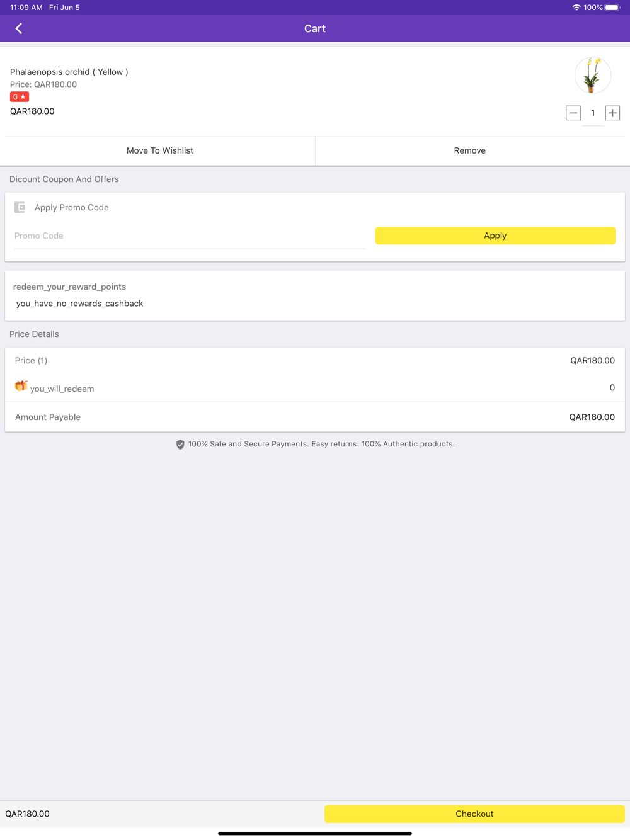Increase orchid quantity with plus button
Screen dimensions: 630x840
tap(612, 113)
